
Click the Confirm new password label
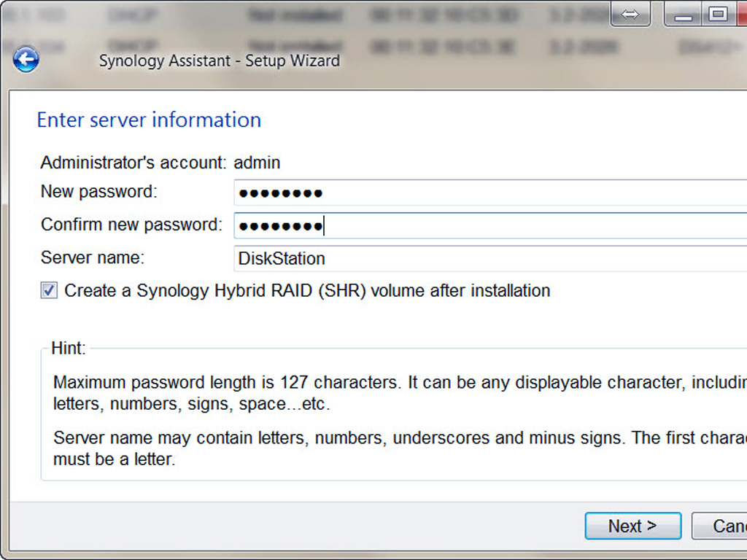point(131,225)
